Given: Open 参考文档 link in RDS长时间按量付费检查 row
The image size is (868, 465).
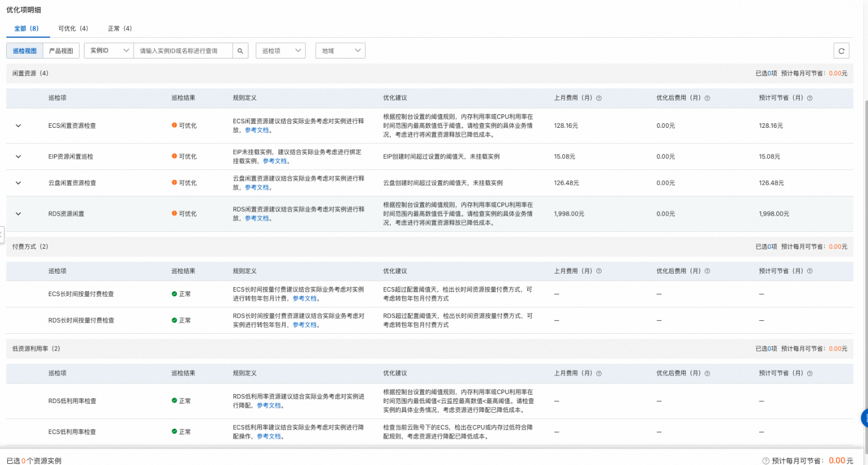Looking at the screenshot, I should pos(305,325).
